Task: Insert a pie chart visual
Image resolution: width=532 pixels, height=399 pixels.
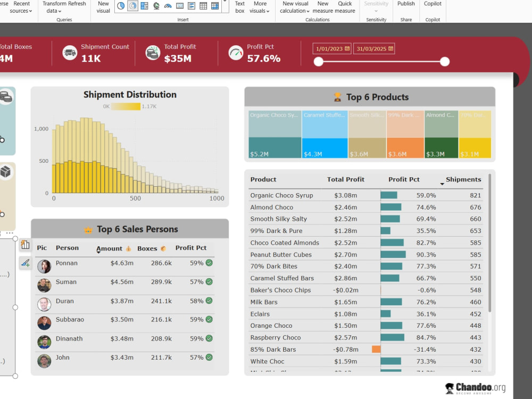Action: [x=121, y=6]
